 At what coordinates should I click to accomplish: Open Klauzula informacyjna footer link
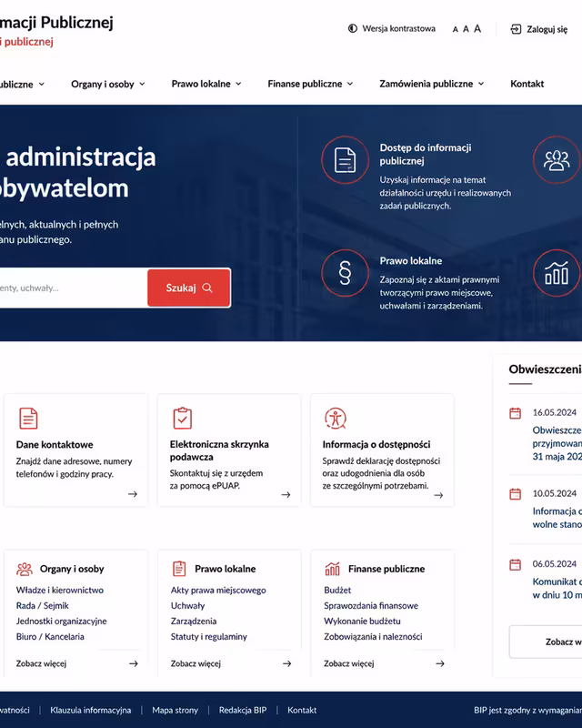click(91, 710)
